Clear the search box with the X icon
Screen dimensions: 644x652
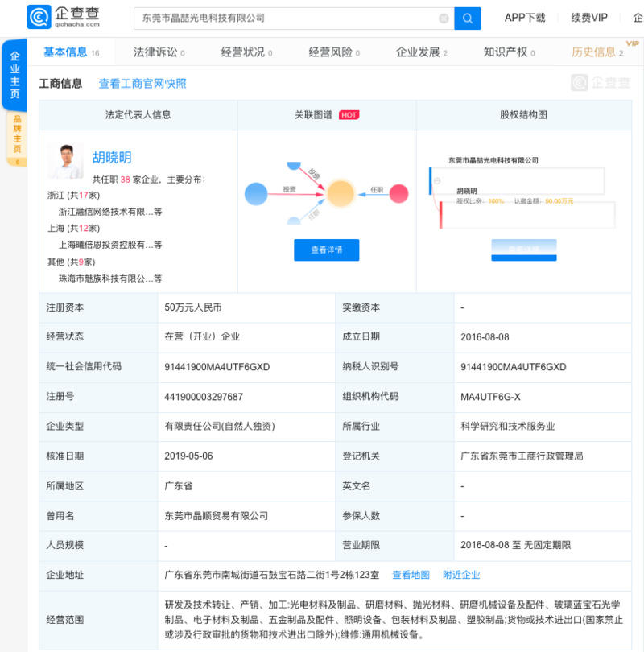point(444,19)
